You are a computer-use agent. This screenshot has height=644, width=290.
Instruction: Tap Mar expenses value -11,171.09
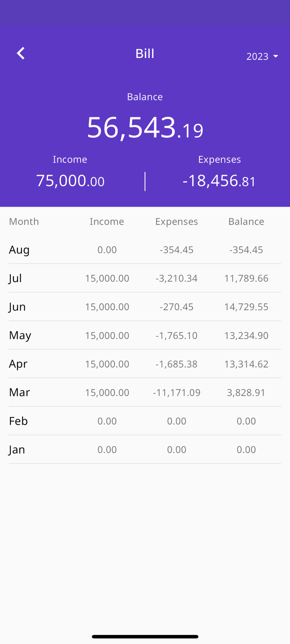177,393
